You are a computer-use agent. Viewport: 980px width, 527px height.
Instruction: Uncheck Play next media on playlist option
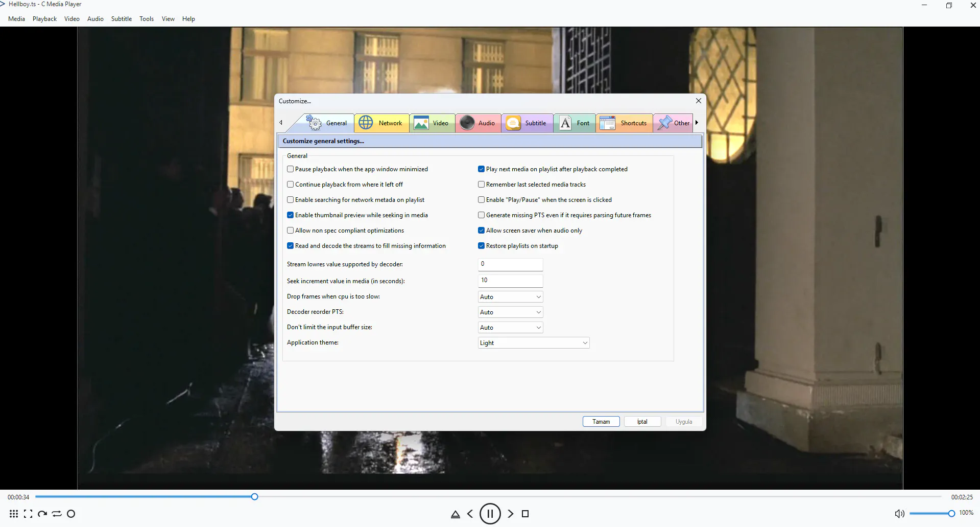[481, 169]
